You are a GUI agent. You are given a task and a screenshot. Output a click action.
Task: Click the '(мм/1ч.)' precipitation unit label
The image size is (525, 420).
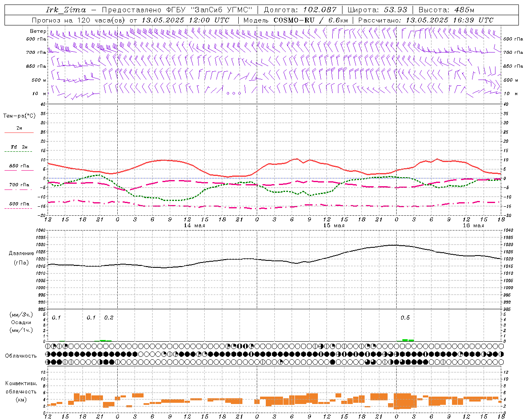click(21, 330)
